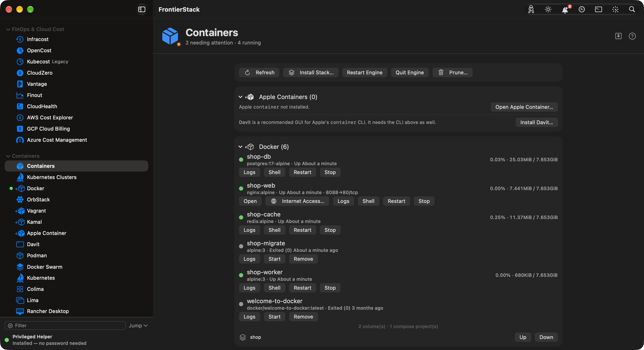Open Podman from the sidebar
Screen dimensions: 644x350
[x=76, y=255]
